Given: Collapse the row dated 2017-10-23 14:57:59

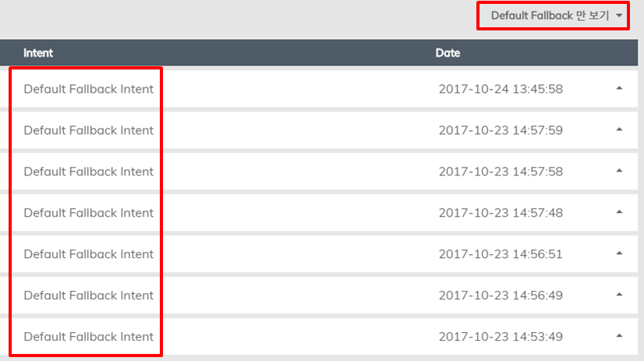Looking at the screenshot, I should pos(619,129).
